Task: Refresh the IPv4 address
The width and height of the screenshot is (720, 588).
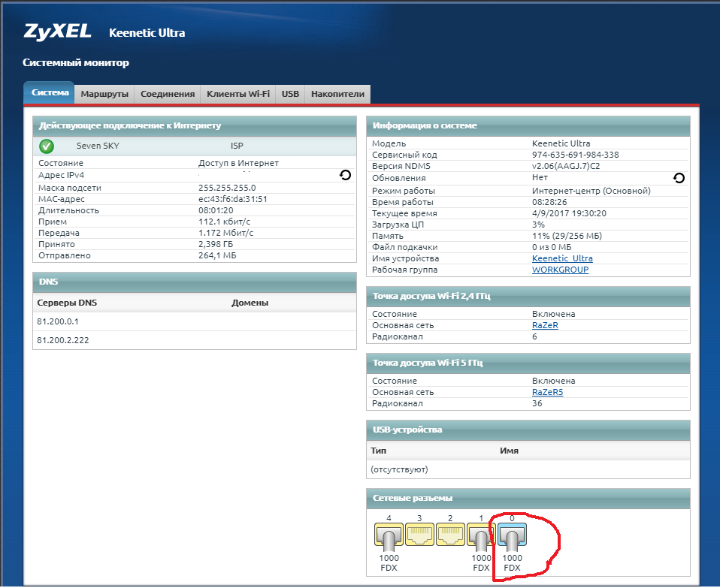Action: point(345,175)
